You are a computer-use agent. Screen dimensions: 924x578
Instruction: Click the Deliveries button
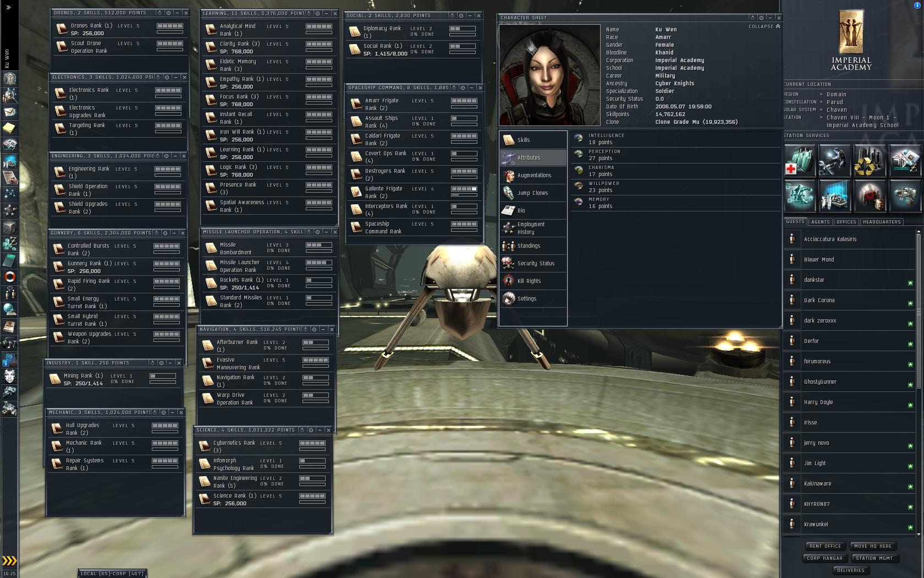[851, 570]
